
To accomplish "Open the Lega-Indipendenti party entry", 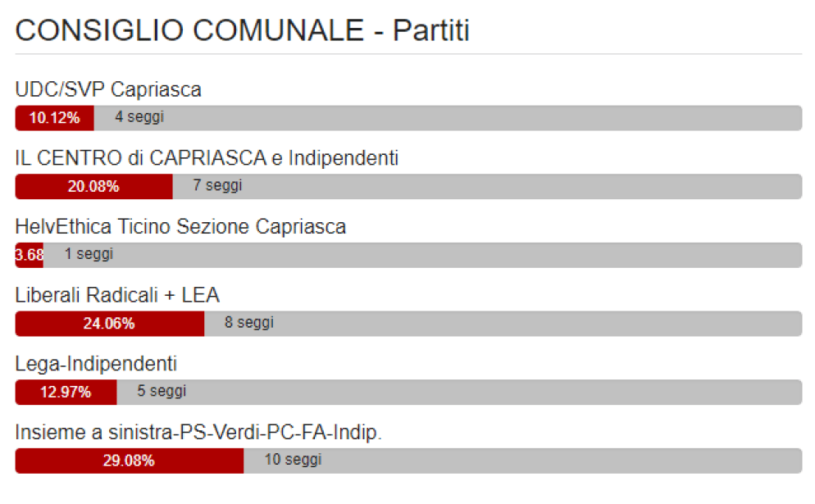I will point(96,364).
